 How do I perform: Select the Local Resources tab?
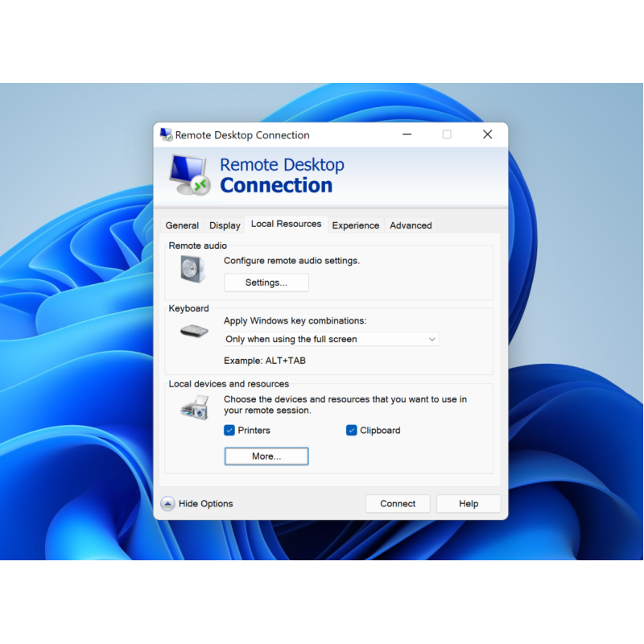coord(286,224)
